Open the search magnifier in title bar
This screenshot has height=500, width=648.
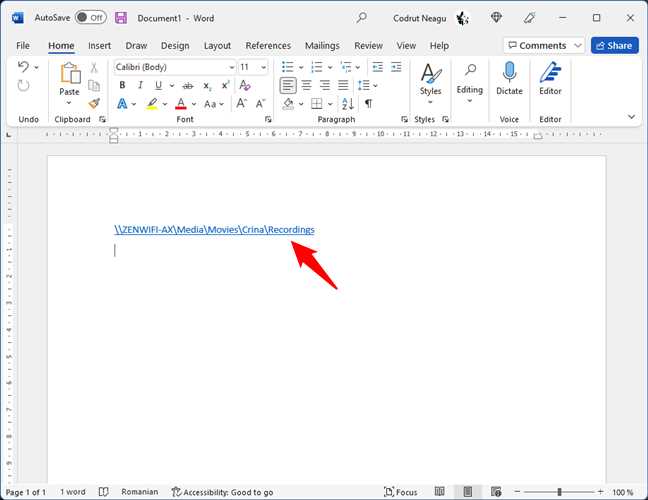pos(362,17)
